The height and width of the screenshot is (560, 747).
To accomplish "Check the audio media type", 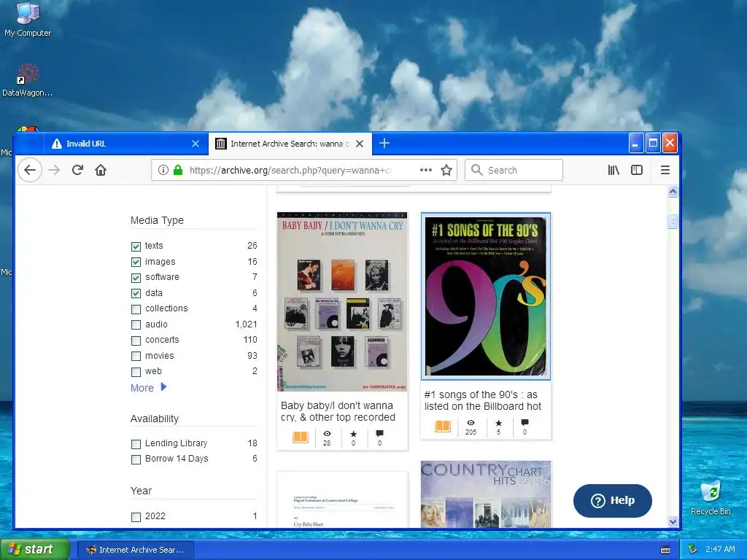I will click(x=136, y=324).
